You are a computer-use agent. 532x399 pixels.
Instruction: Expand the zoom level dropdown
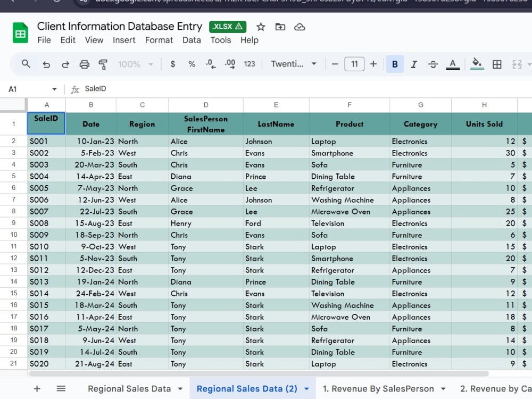click(135, 64)
